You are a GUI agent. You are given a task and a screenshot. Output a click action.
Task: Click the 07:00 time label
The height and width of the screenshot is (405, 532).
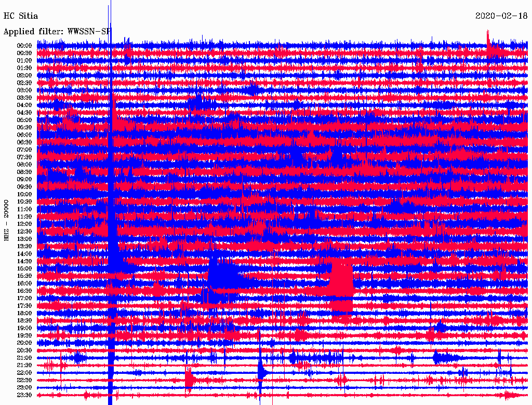pyautogui.click(x=24, y=150)
